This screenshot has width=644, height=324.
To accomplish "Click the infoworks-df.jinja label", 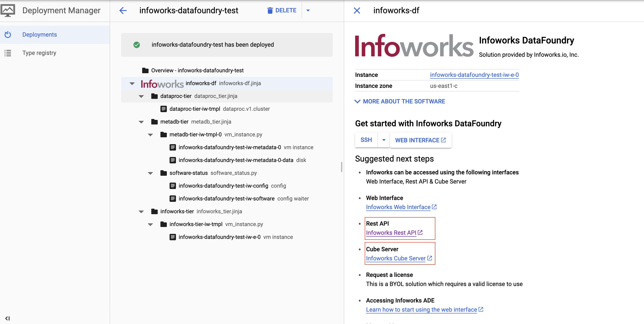I will [240, 83].
